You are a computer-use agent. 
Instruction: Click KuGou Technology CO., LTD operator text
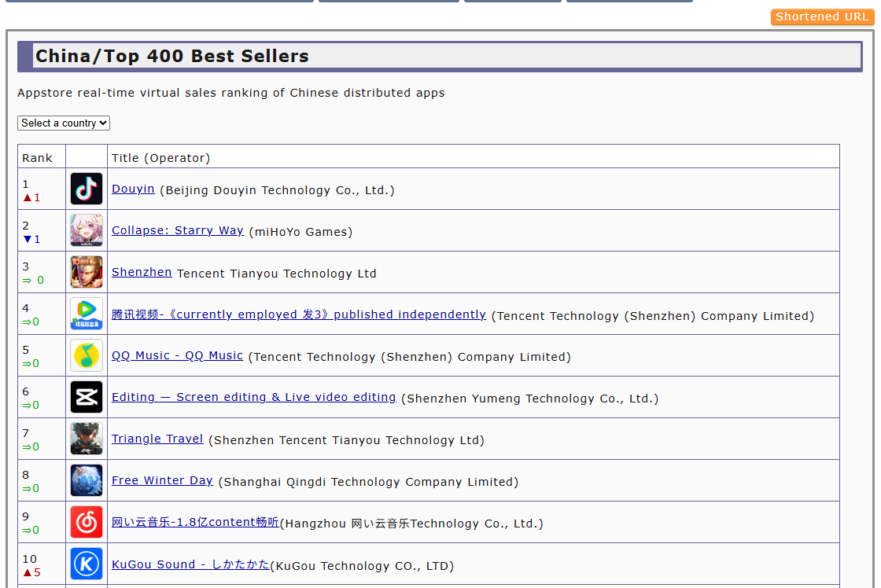tap(362, 566)
